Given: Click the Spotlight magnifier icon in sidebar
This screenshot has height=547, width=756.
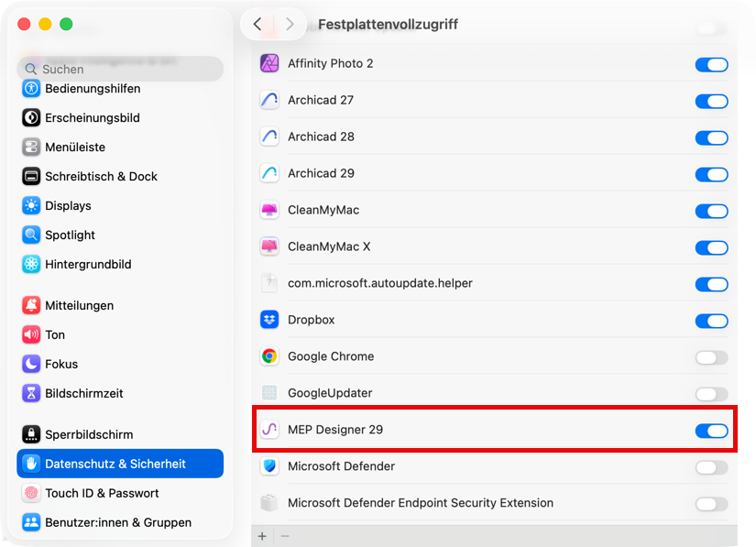Looking at the screenshot, I should [28, 235].
